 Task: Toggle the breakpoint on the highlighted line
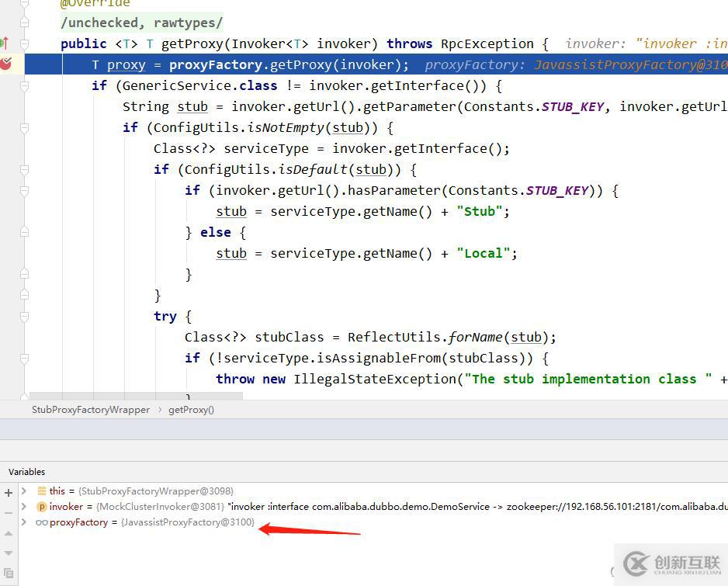[5, 64]
